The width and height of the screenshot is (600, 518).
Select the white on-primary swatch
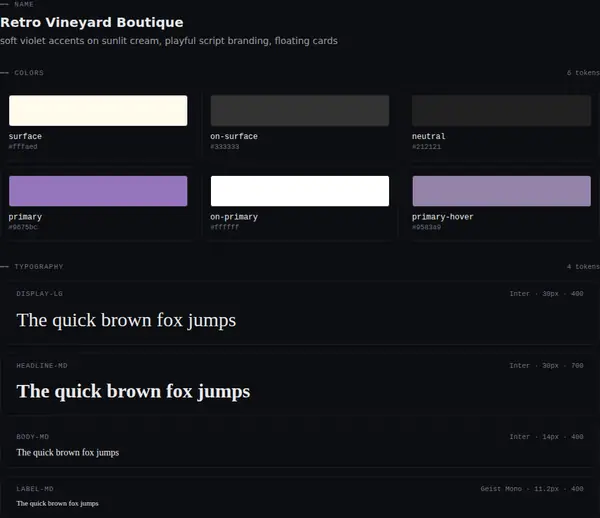300,191
